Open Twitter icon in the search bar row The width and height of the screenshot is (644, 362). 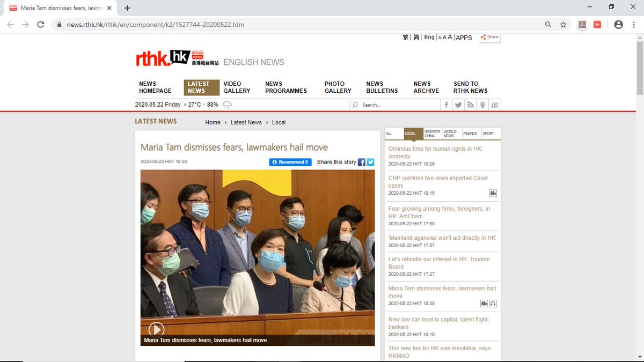(458, 105)
